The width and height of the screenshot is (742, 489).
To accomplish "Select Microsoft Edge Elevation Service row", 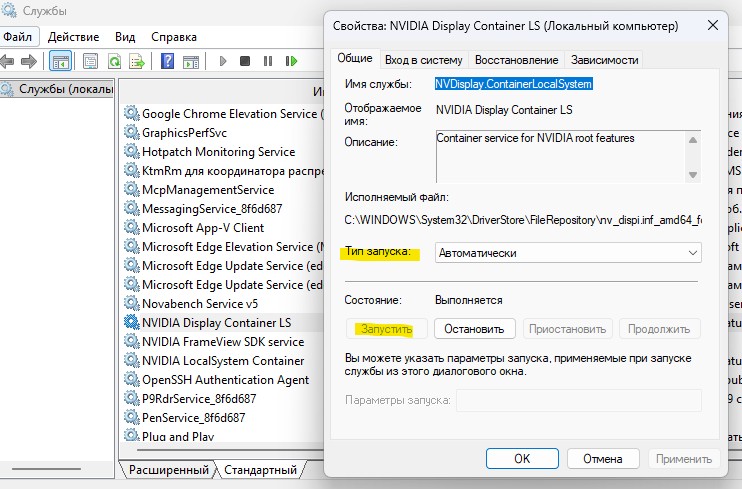I will 222,247.
